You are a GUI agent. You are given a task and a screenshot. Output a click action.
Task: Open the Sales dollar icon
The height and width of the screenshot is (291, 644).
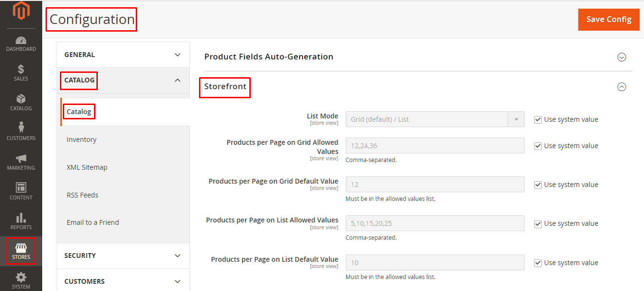(x=21, y=70)
